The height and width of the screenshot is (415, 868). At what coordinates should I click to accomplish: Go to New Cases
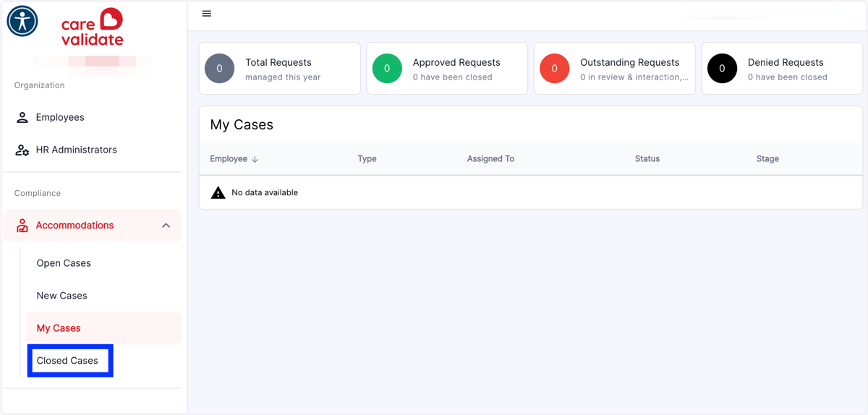(x=61, y=296)
